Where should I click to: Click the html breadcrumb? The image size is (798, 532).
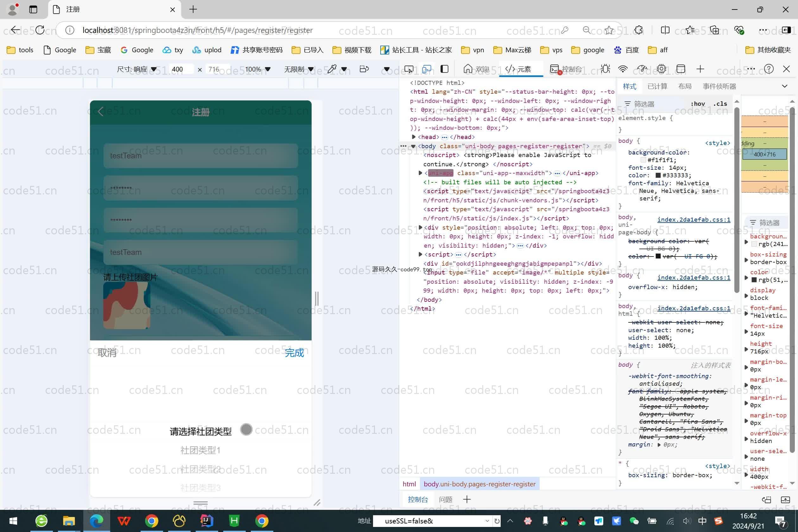pyautogui.click(x=409, y=484)
